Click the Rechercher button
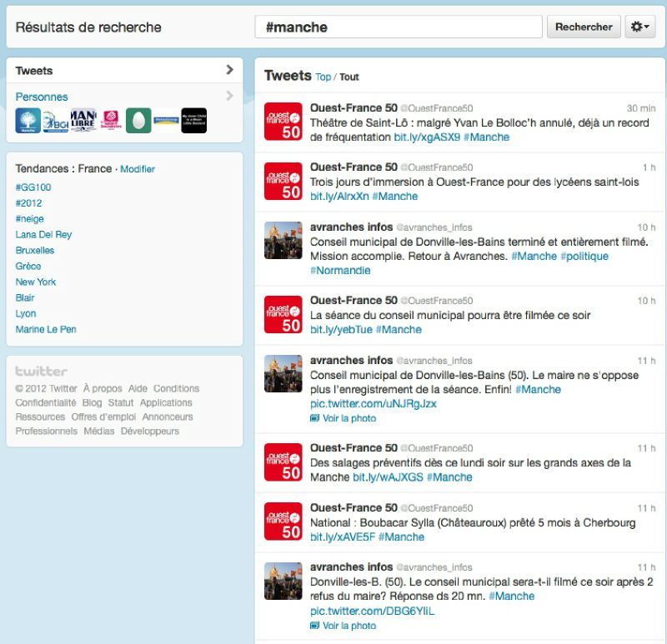Viewport: 667px width, 644px height. click(584, 27)
